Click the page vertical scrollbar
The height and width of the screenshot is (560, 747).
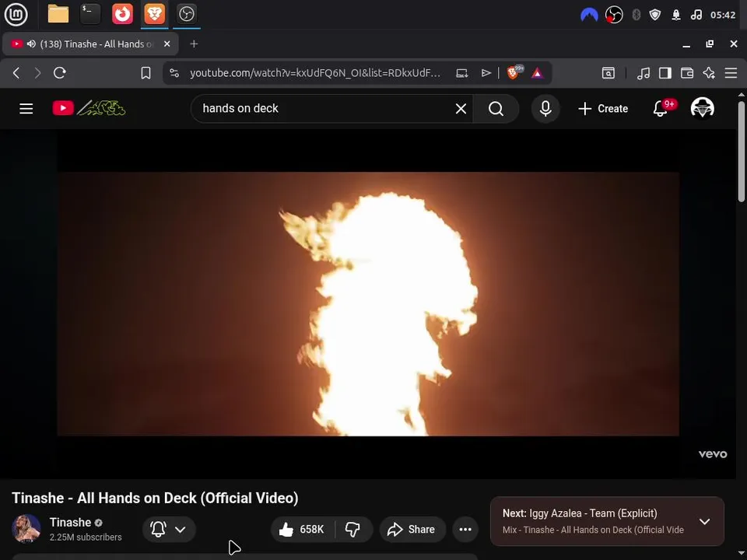742,152
